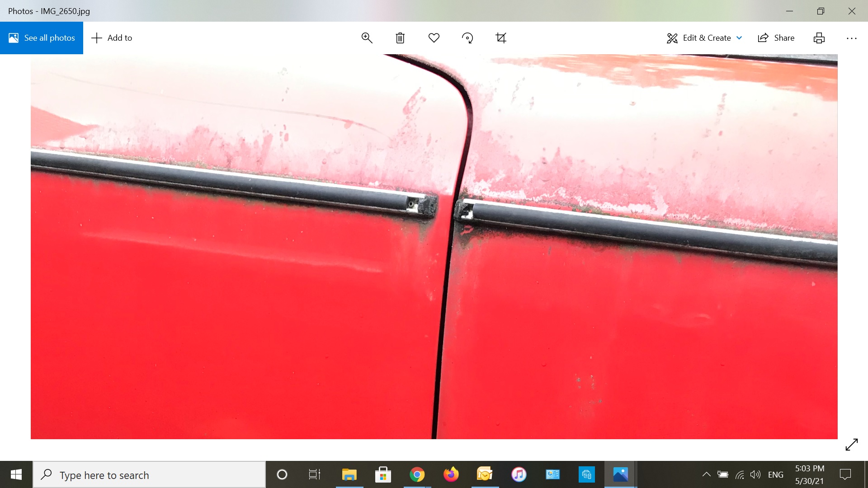Open the mail app with envelope icon
The image size is (868, 488).
(485, 474)
